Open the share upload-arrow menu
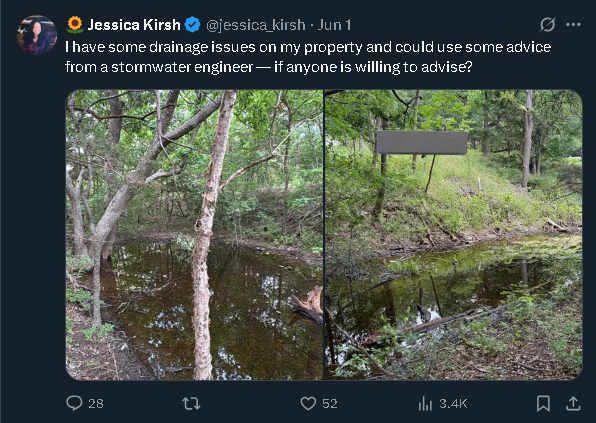Screen dimensions: 596x423 coord(573,403)
